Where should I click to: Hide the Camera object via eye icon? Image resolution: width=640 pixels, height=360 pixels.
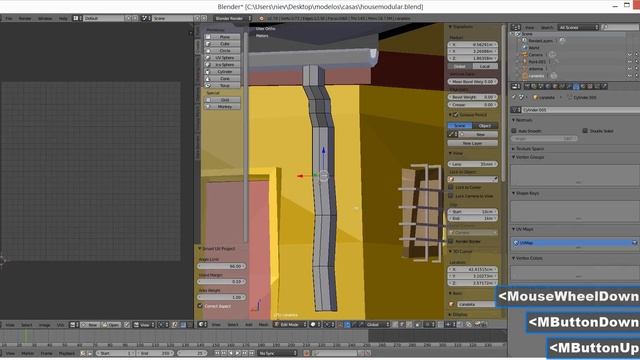(630, 54)
